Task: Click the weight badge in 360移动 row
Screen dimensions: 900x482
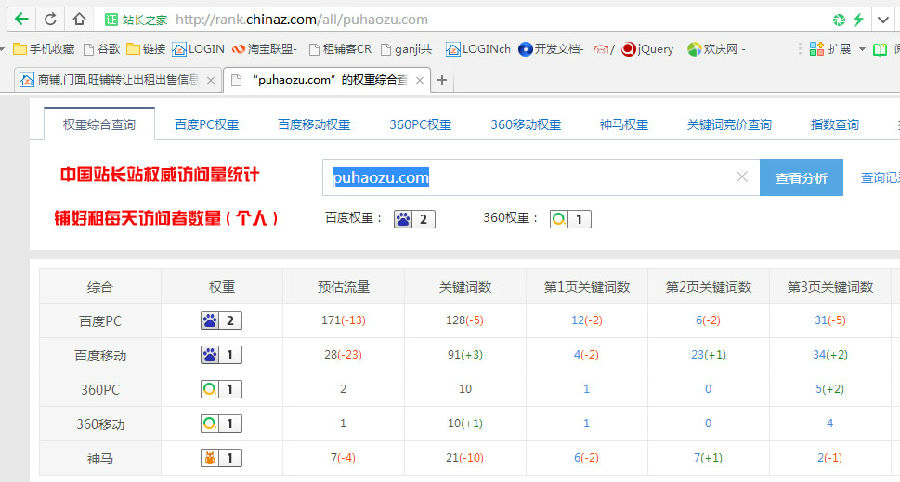Action: tap(221, 423)
